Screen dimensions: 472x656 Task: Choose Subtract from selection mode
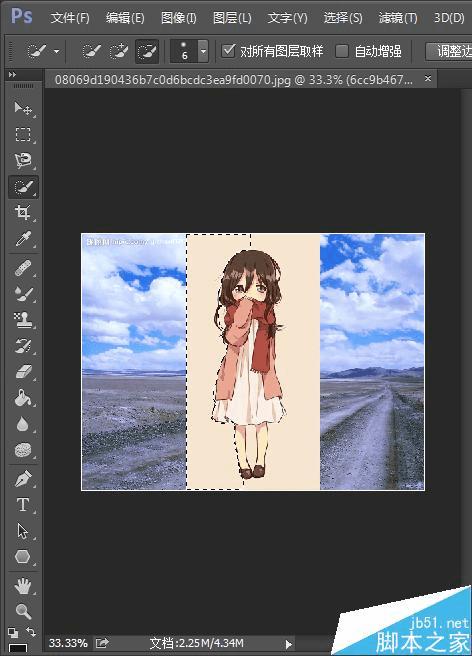pos(147,51)
